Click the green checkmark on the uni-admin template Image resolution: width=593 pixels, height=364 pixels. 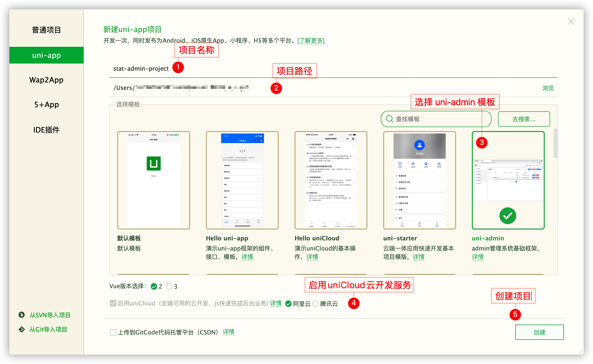click(x=508, y=216)
